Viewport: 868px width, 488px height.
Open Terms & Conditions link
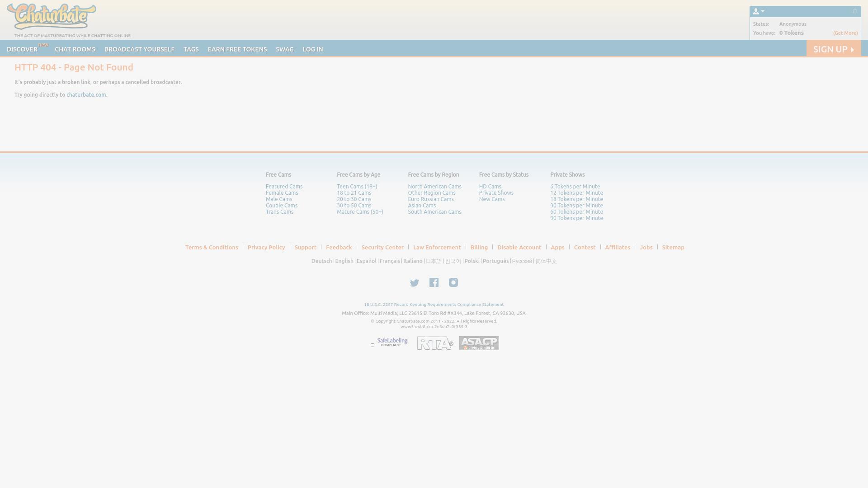coord(212,248)
